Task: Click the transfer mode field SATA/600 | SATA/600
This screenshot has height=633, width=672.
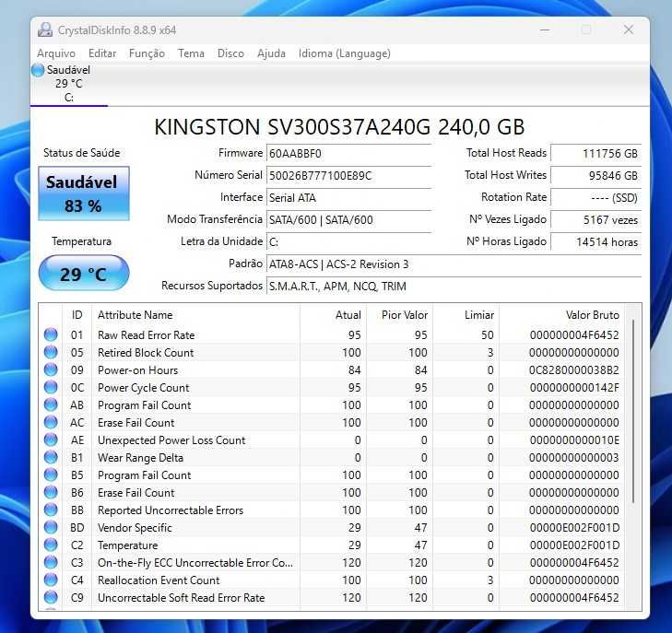Action: 348,220
